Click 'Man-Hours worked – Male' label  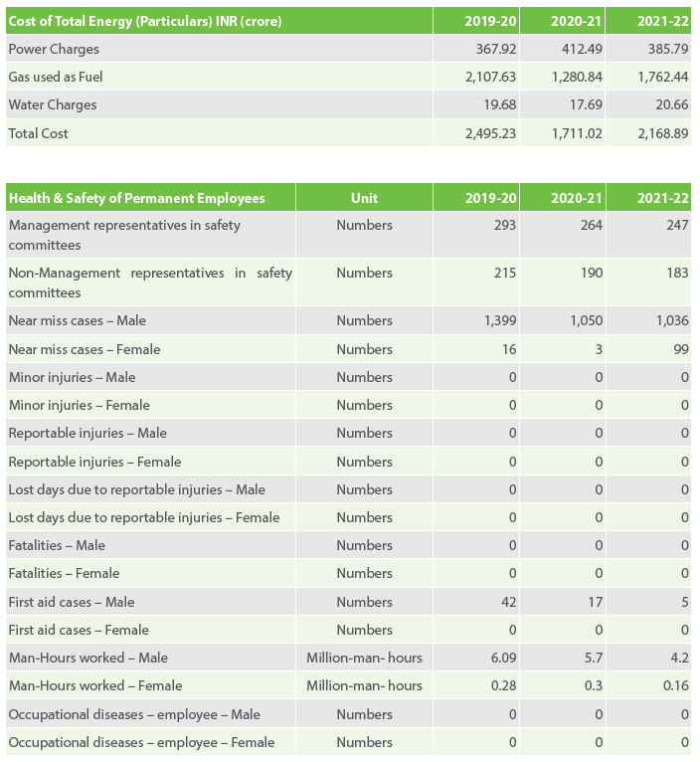pos(87,658)
